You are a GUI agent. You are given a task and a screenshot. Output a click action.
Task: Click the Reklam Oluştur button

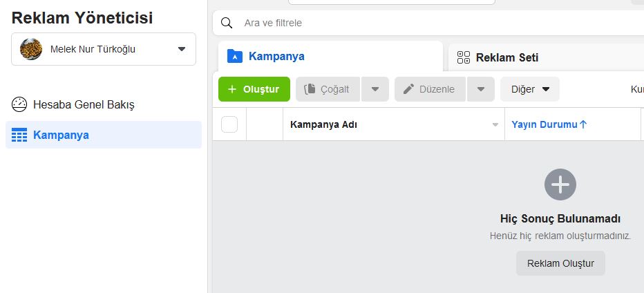pyautogui.click(x=560, y=263)
